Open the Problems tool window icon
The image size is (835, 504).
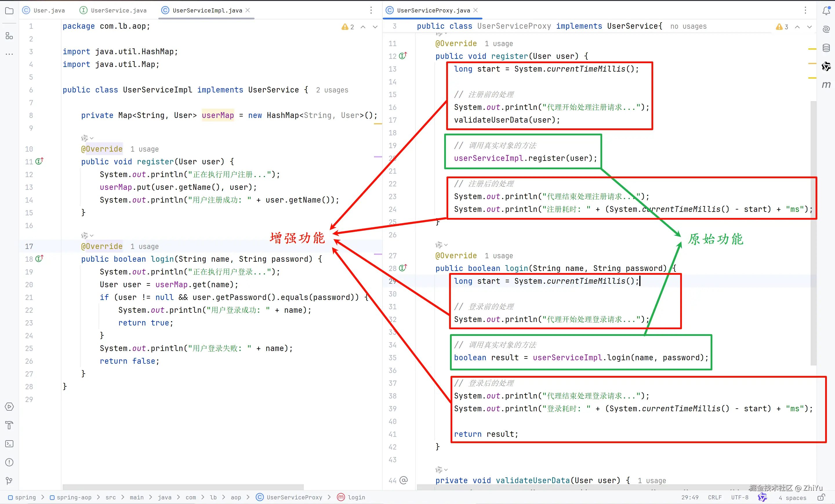[10, 462]
